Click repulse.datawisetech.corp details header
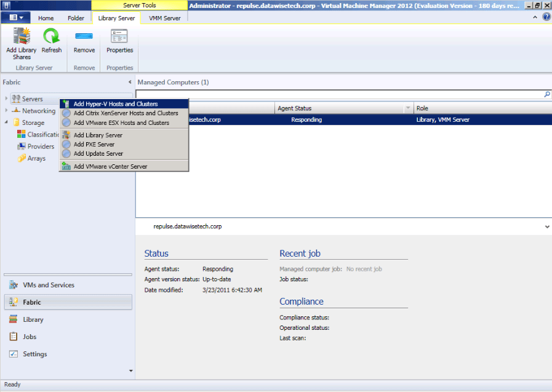Image resolution: width=552 pixels, height=392 pixels. pyautogui.click(x=187, y=226)
